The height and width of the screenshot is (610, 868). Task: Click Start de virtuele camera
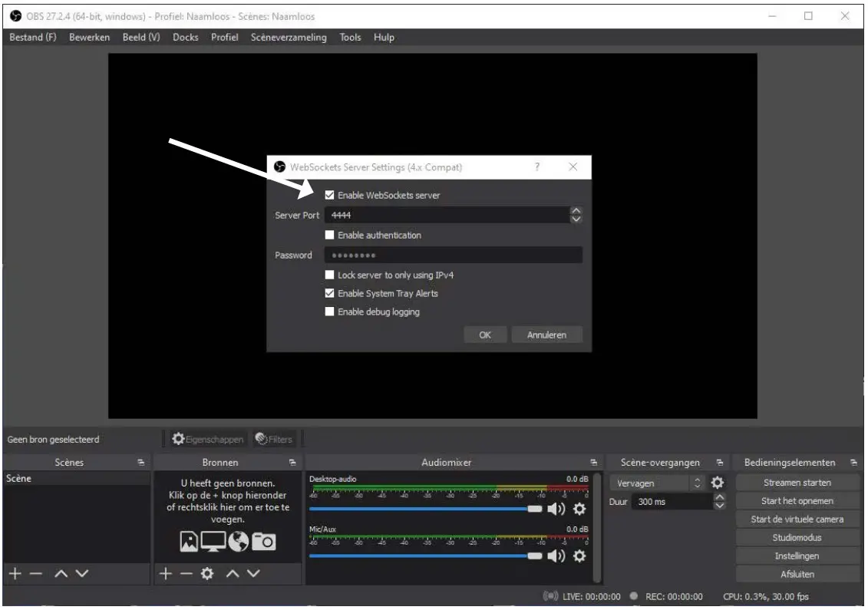click(797, 519)
